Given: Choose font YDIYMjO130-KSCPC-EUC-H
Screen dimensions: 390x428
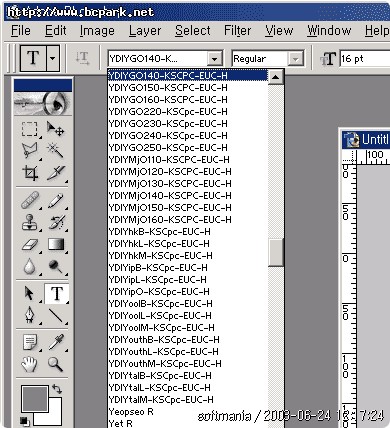Looking at the screenshot, I should (187, 184).
